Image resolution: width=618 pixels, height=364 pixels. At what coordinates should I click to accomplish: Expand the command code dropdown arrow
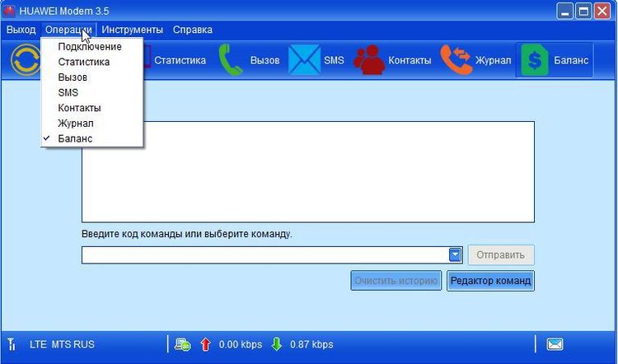click(x=455, y=254)
